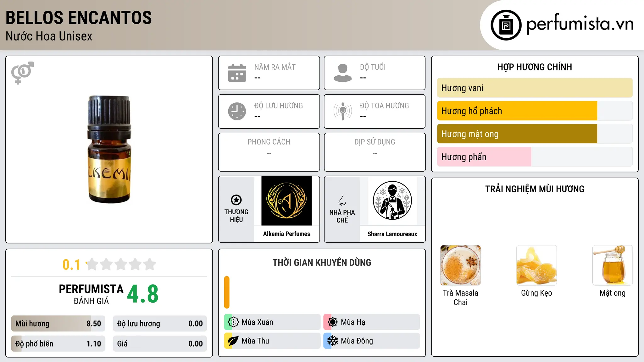This screenshot has height=362, width=644.
Task: Click the nose icon for perfumer
Action: (x=342, y=200)
